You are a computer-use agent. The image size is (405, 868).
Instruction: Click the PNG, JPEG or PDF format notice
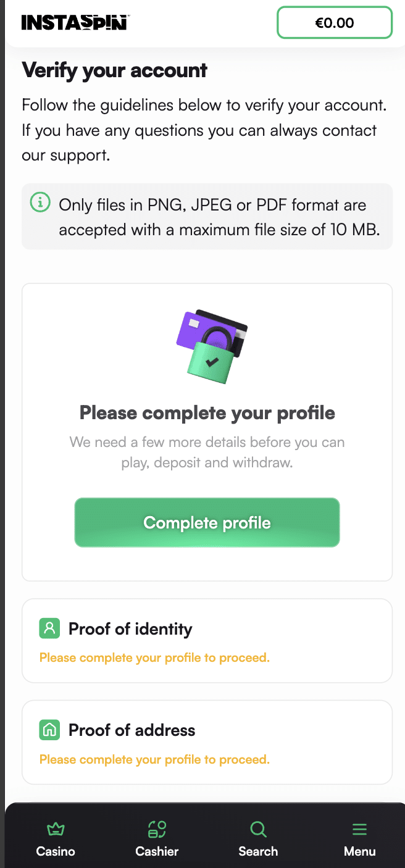(x=219, y=217)
